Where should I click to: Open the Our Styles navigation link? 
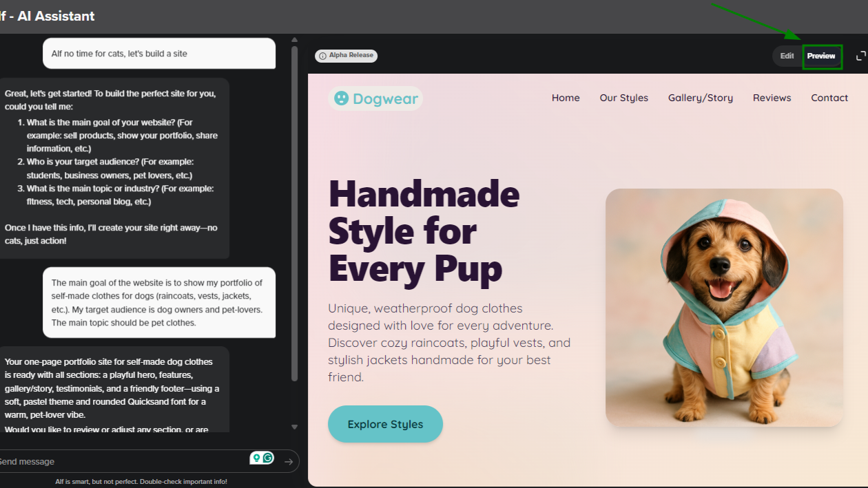623,98
